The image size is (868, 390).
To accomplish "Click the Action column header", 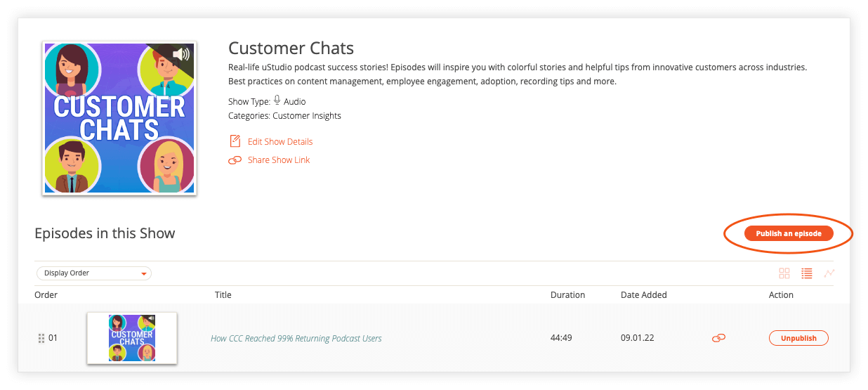I will [781, 295].
